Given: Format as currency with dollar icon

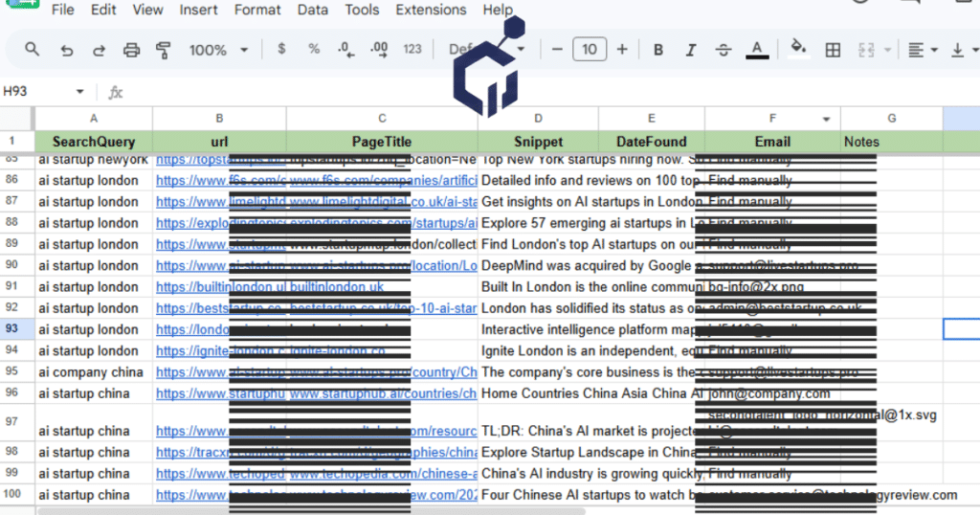Looking at the screenshot, I should click(x=282, y=49).
